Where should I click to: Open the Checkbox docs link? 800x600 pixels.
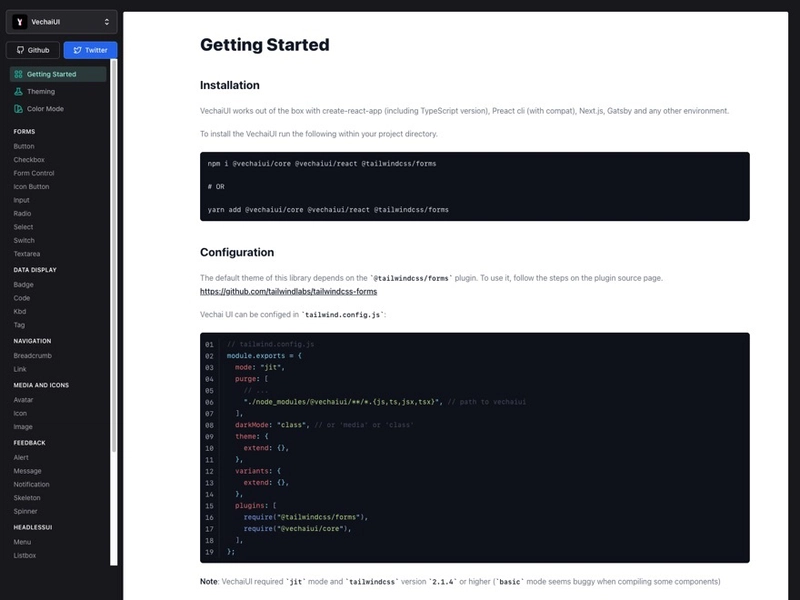click(29, 160)
